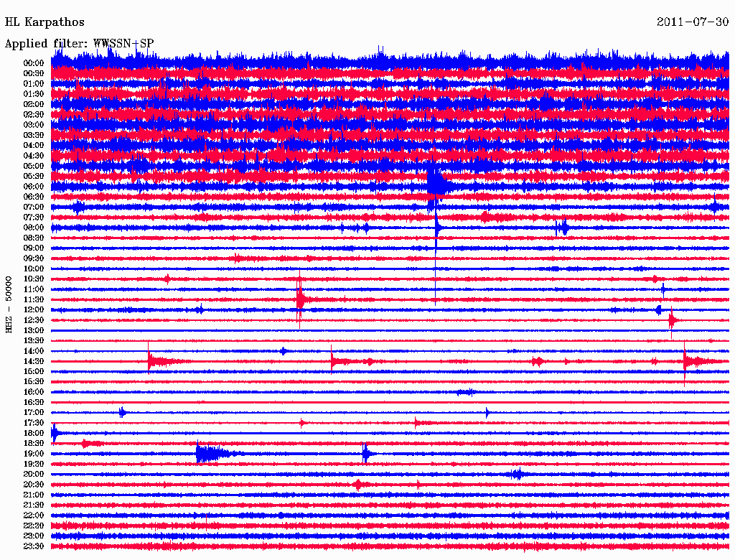Screen dimensions: 735x560
Task: Click the 01:00 time label
Action: (34, 84)
